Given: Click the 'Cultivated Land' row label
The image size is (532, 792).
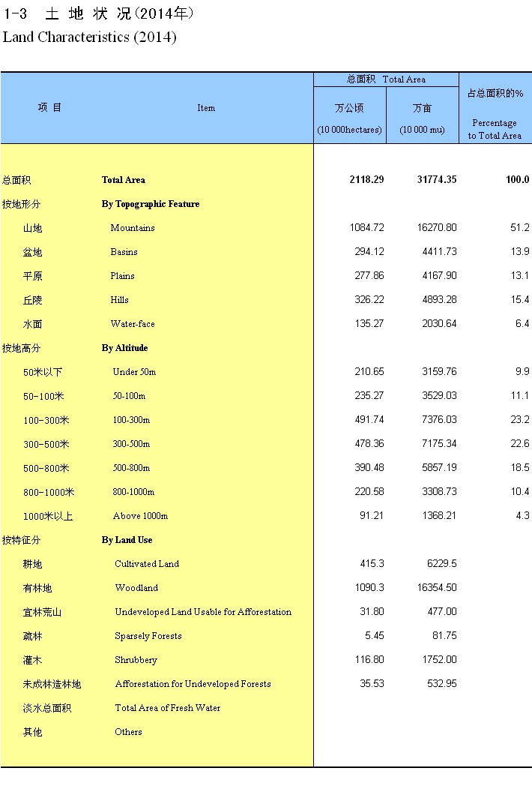Looking at the screenshot, I should pyautogui.click(x=147, y=564).
